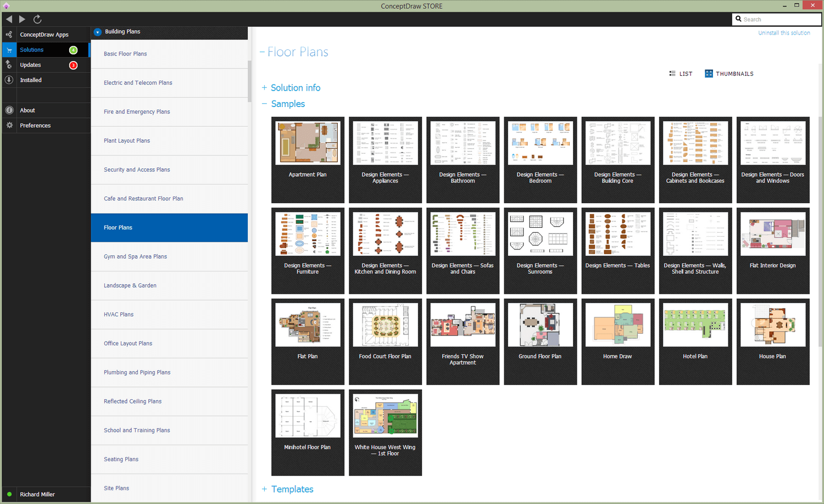Open the Installed section
Viewport: 824px width, 504px height.
(31, 80)
